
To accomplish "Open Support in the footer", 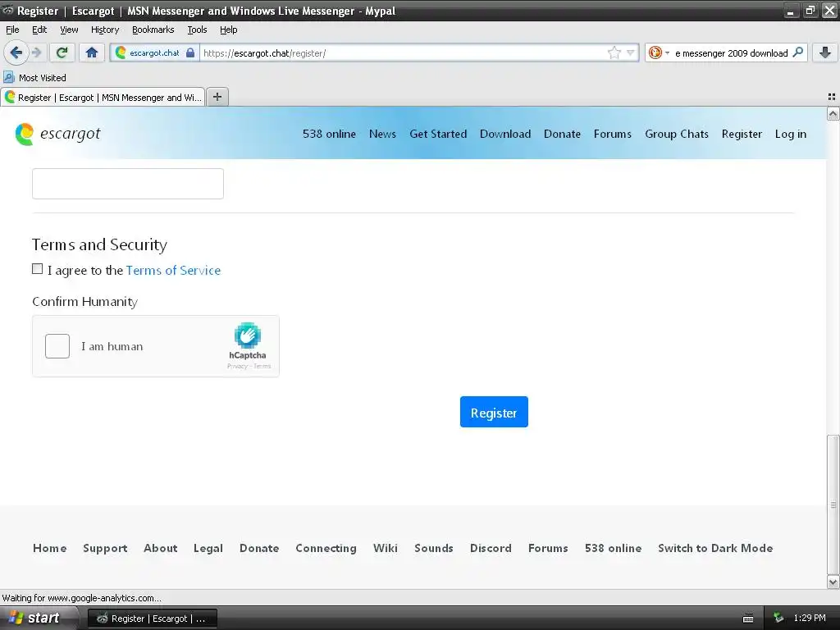I will point(105,548).
